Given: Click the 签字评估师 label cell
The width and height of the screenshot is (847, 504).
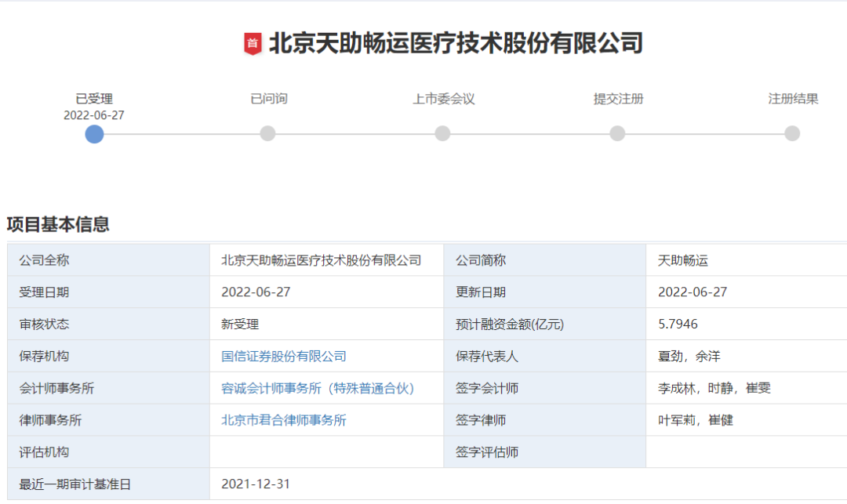Looking at the screenshot, I should point(544,452).
